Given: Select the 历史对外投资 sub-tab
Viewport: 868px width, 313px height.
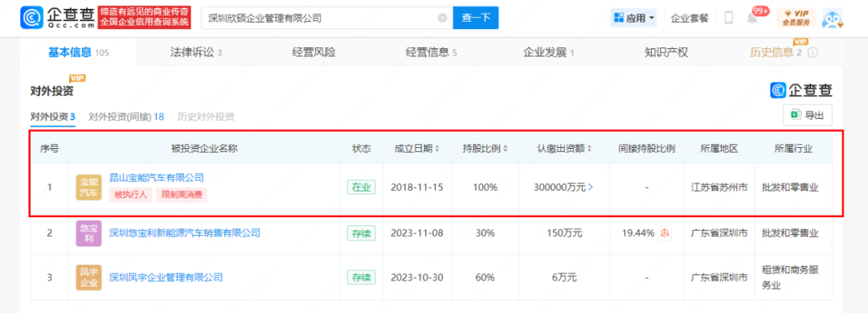Looking at the screenshot, I should point(206,117).
